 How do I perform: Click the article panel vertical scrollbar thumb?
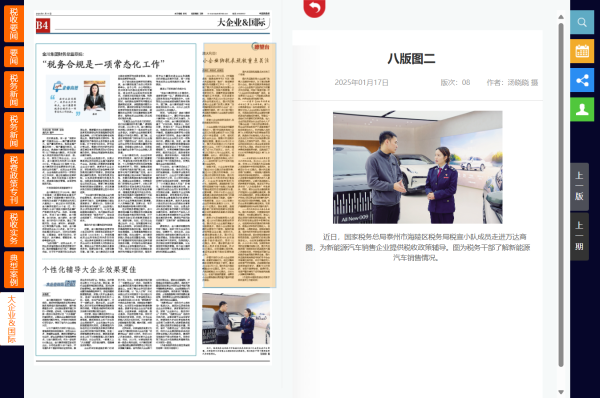pyautogui.click(x=561, y=195)
